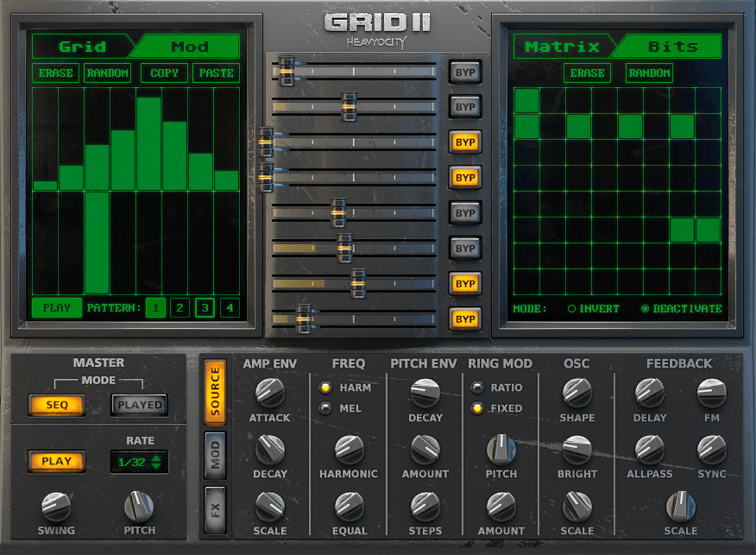This screenshot has height=555, width=756.
Task: Click the Osc Bright knob
Action: 576,449
